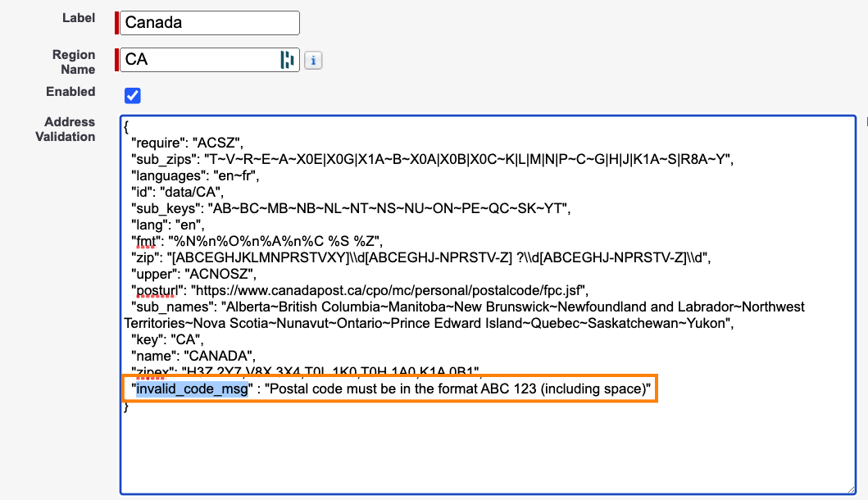Click the info icon beside Region Name
Screen dimensions: 868x500
pos(313,60)
